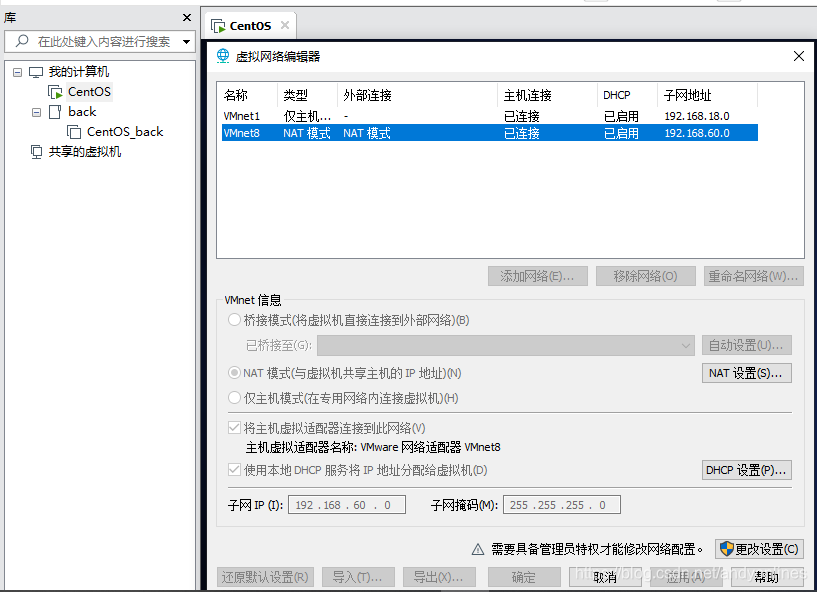Select the VMnet1 network row
817x592 pixels.
(490, 116)
